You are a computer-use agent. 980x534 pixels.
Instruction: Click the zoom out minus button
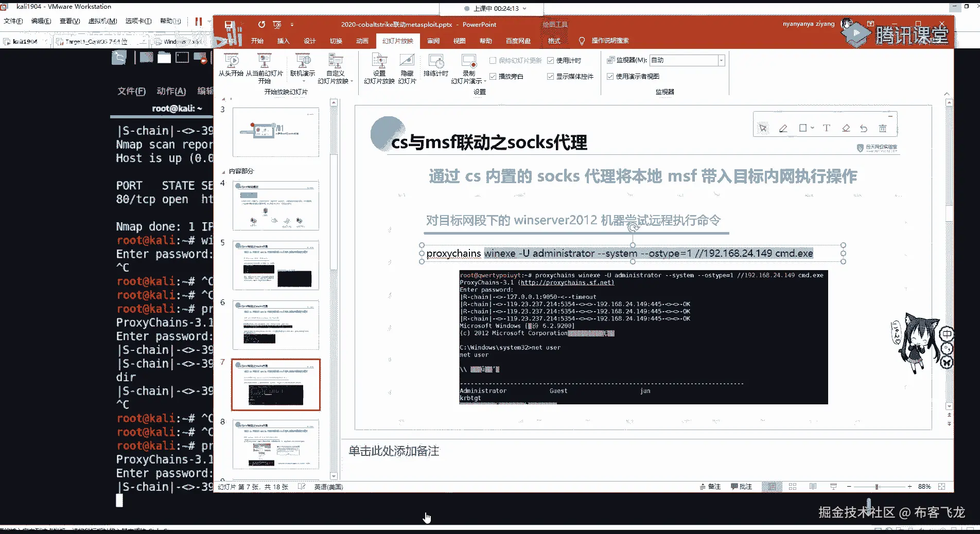tap(849, 487)
